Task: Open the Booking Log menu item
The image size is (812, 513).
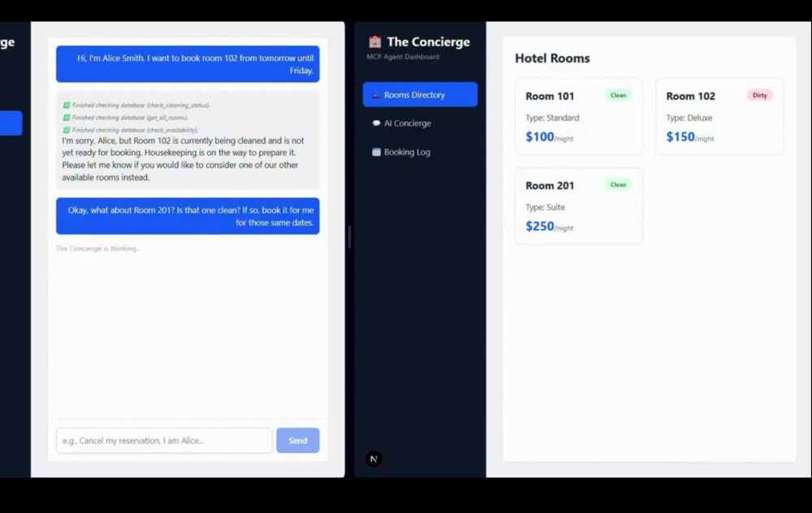Action: [x=420, y=152]
